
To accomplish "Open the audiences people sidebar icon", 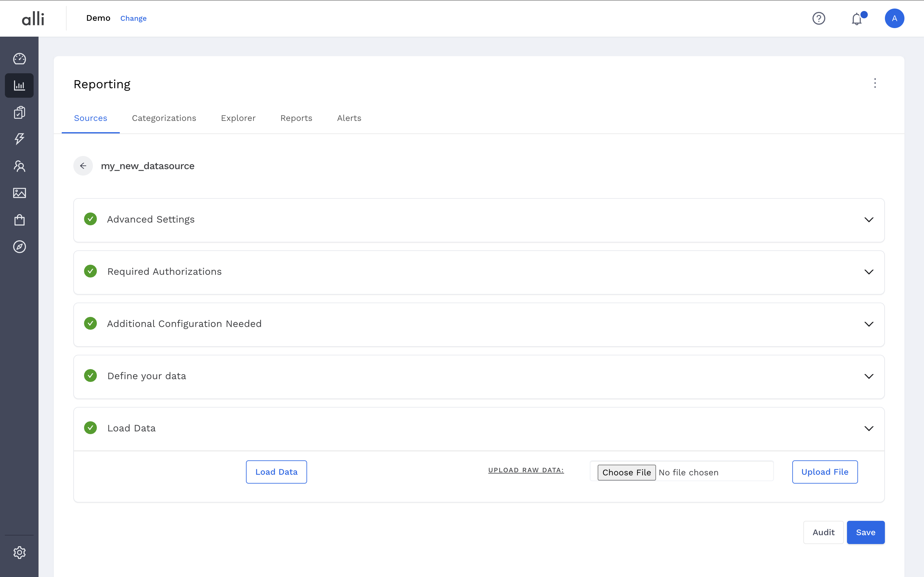I will pos(20,166).
